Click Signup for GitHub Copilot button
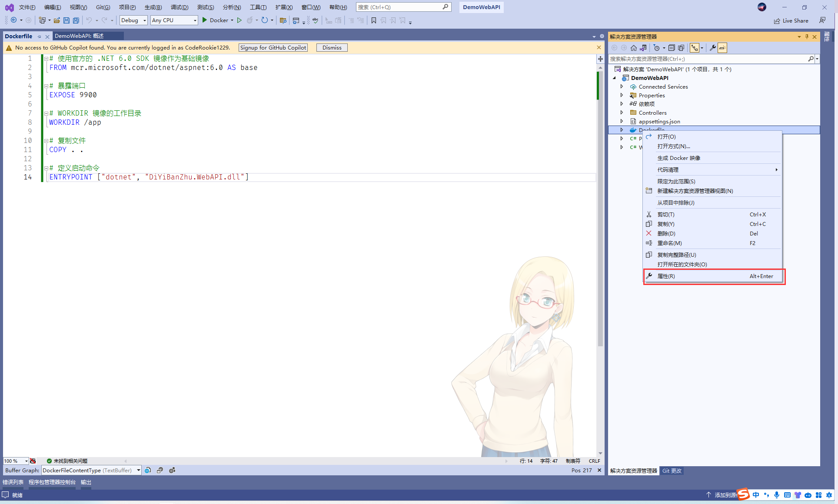The height and width of the screenshot is (504, 838). [273, 48]
